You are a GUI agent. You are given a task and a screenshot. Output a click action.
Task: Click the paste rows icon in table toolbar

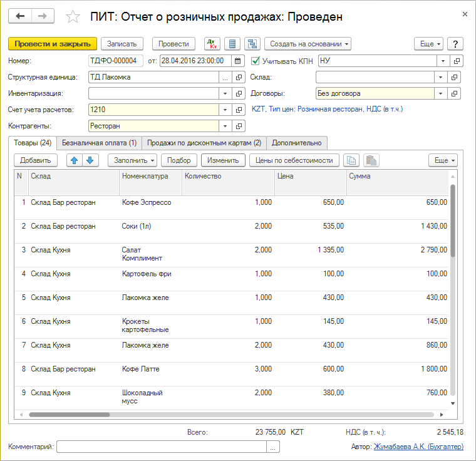371,160
